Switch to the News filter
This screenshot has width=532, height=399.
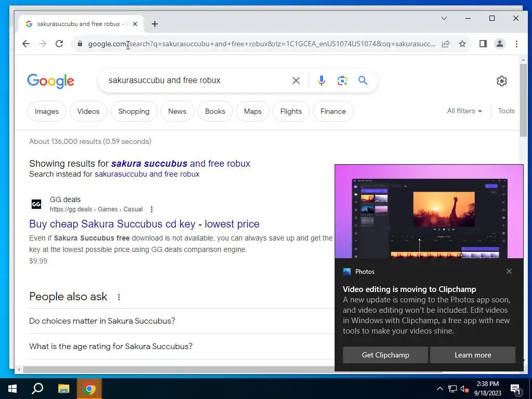pos(177,111)
